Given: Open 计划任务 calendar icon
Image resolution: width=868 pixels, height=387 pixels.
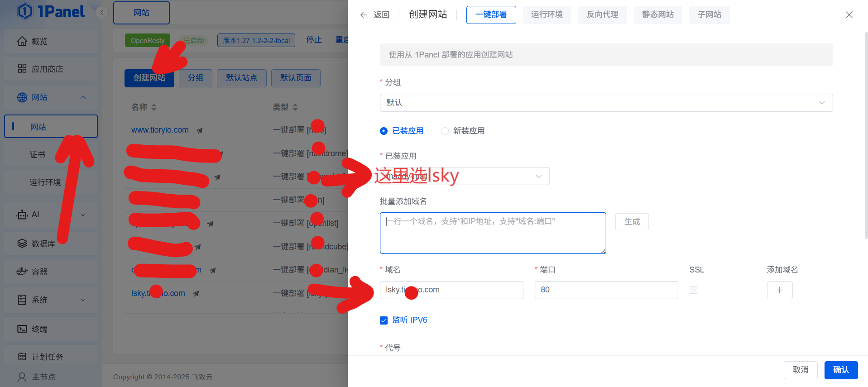Looking at the screenshot, I should pyautogui.click(x=22, y=357).
